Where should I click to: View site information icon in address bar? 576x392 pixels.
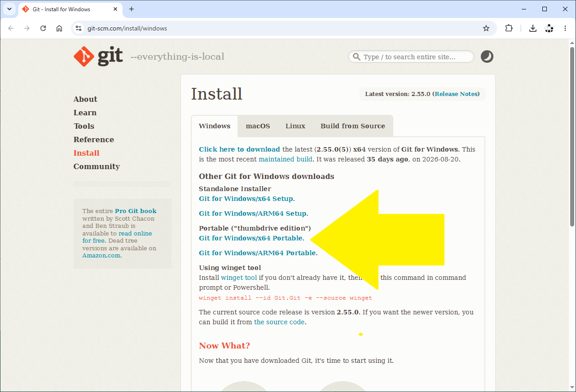pyautogui.click(x=79, y=28)
